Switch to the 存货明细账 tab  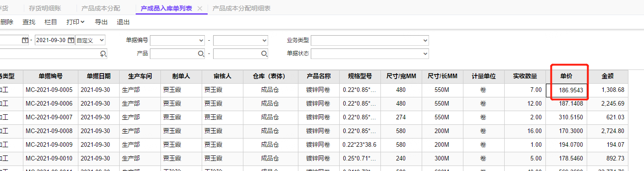(x=45, y=8)
